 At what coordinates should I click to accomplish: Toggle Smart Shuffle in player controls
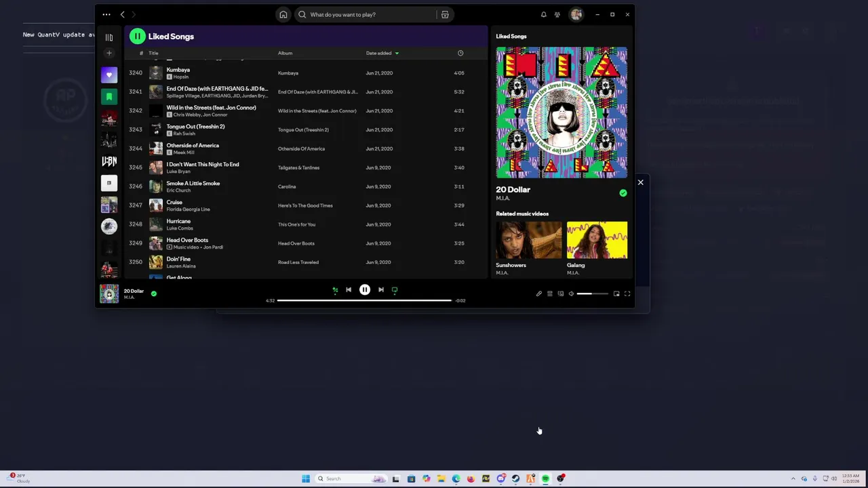335,290
